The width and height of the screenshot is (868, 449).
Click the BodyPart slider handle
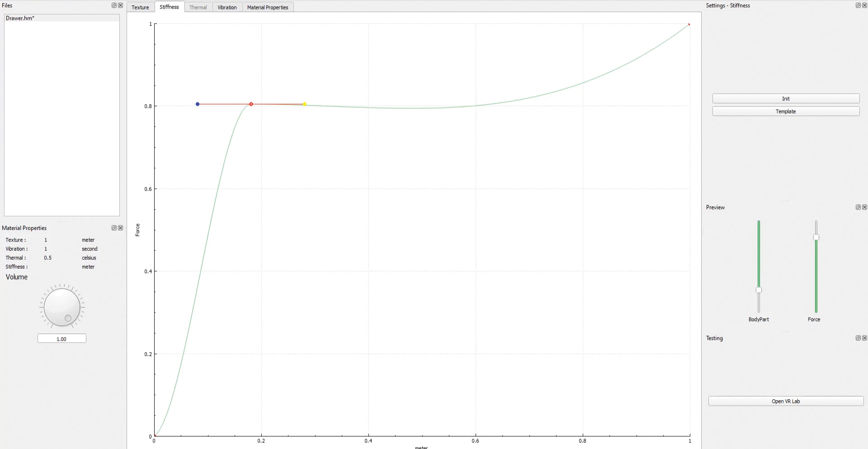pos(759,290)
